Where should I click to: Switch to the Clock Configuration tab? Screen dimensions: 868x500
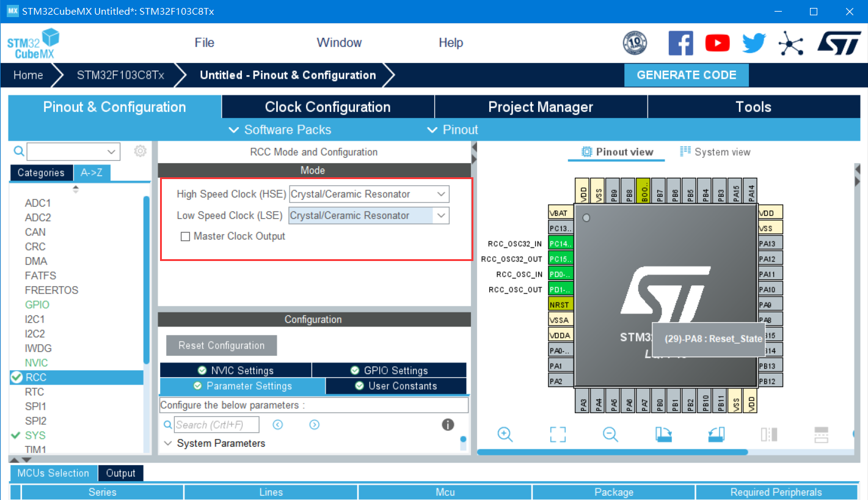[x=327, y=106]
